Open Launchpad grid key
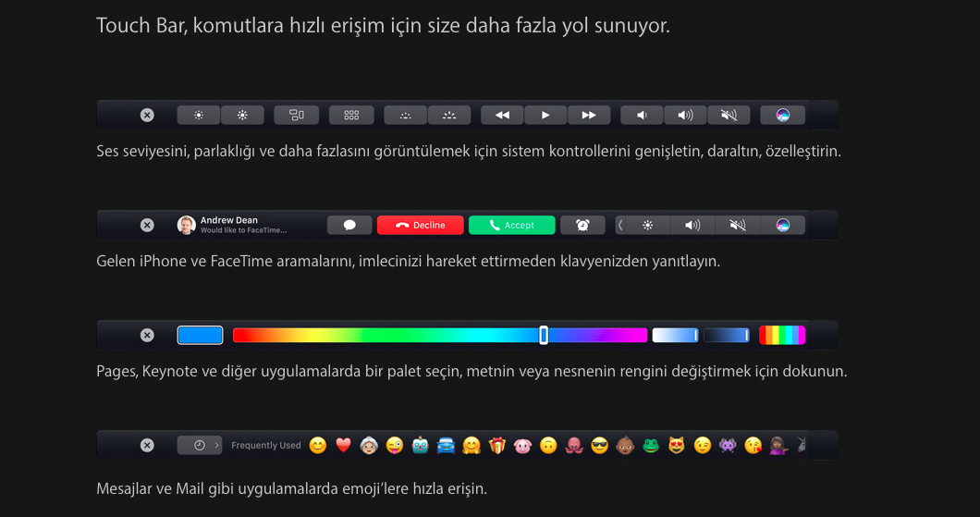The image size is (980, 517). tap(351, 115)
